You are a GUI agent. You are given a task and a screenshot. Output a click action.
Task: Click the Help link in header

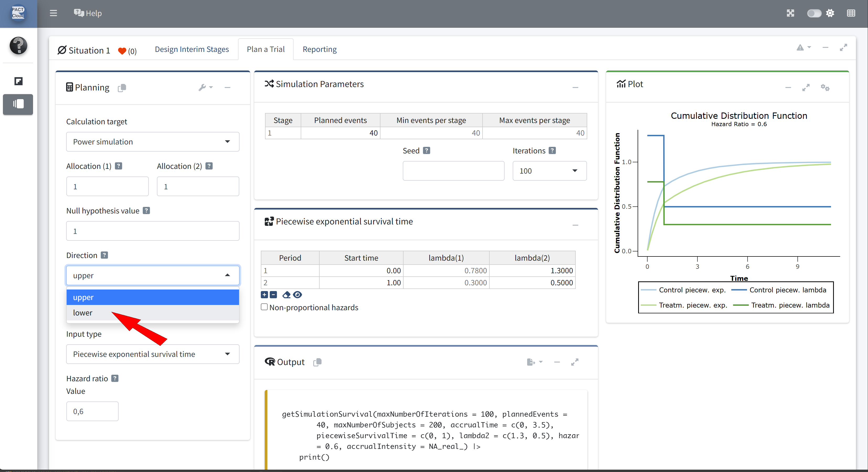88,13
